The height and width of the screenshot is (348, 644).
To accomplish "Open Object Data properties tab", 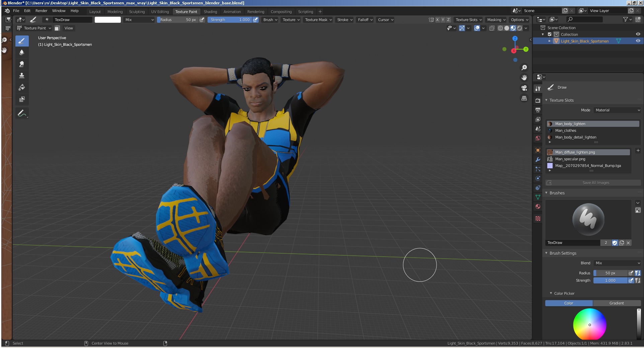I will point(538,197).
